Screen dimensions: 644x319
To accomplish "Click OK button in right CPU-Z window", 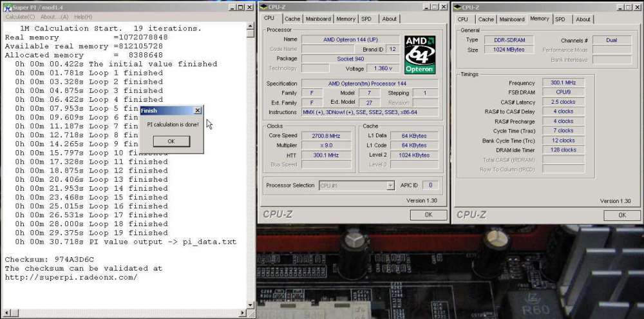I will point(622,215).
